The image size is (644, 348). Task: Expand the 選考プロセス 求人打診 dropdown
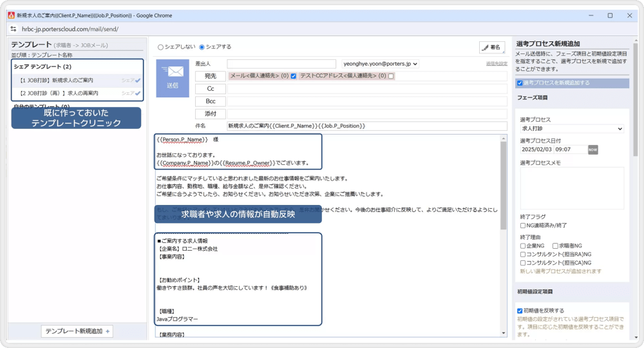[571, 129]
